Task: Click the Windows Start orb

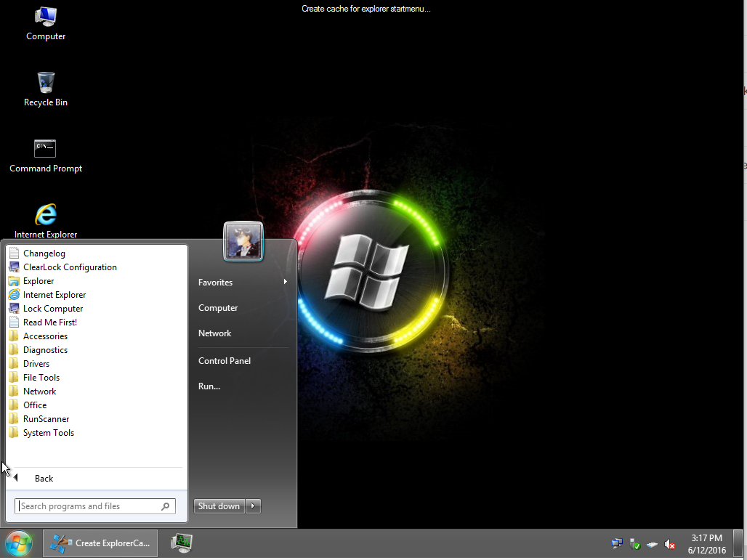Action: [19, 543]
